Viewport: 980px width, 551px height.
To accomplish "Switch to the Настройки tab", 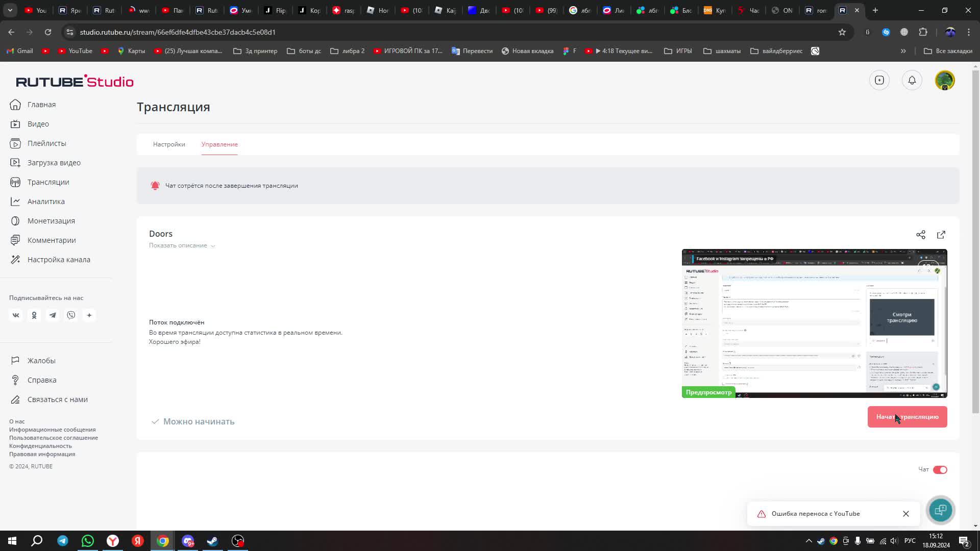I will coord(169,144).
